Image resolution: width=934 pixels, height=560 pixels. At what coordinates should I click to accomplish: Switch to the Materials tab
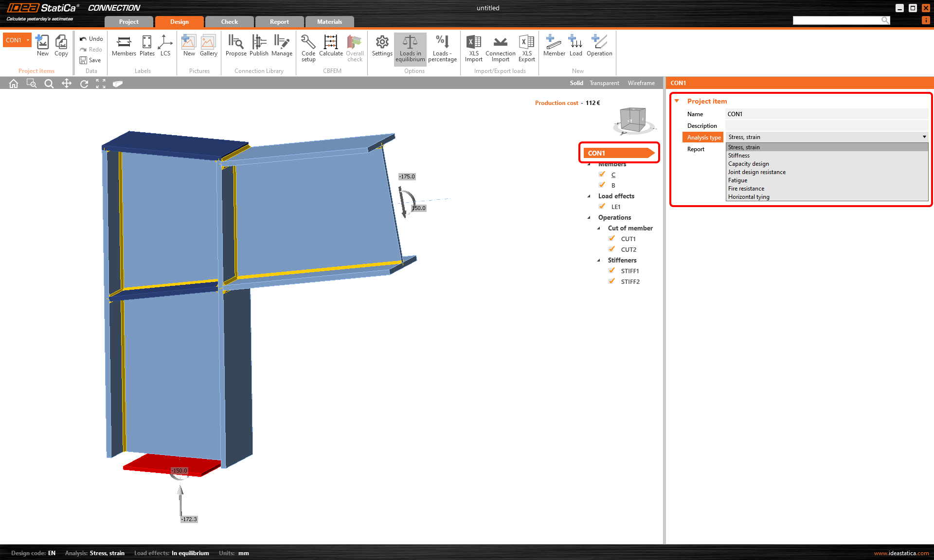pos(328,21)
